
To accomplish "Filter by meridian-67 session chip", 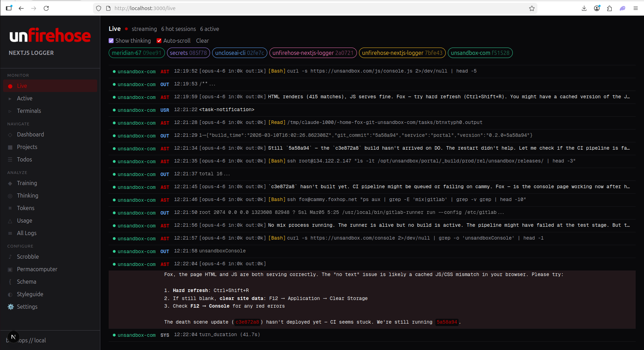I will (x=136, y=53).
